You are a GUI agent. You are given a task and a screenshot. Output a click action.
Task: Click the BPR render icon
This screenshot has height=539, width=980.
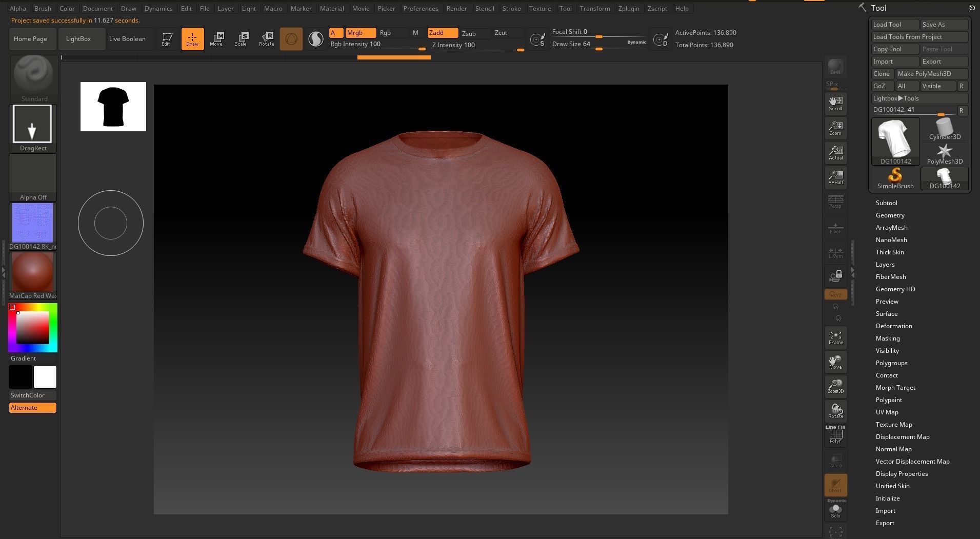click(835, 67)
